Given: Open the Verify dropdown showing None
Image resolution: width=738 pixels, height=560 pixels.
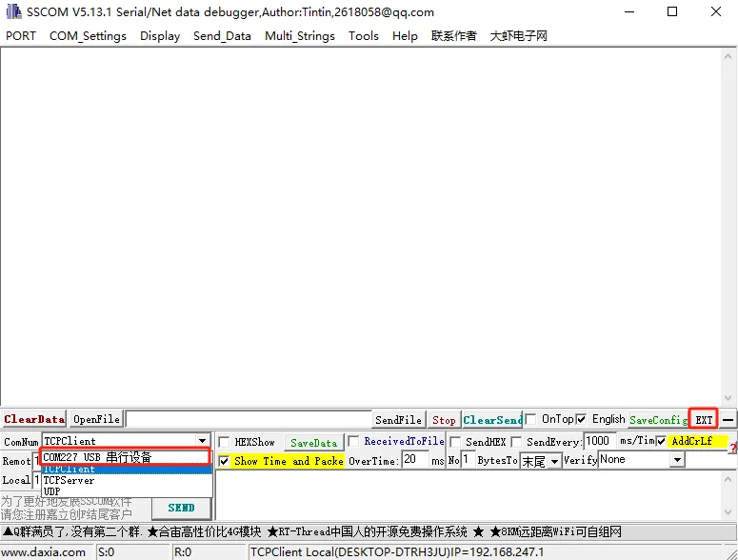Looking at the screenshot, I should pyautogui.click(x=677, y=460).
